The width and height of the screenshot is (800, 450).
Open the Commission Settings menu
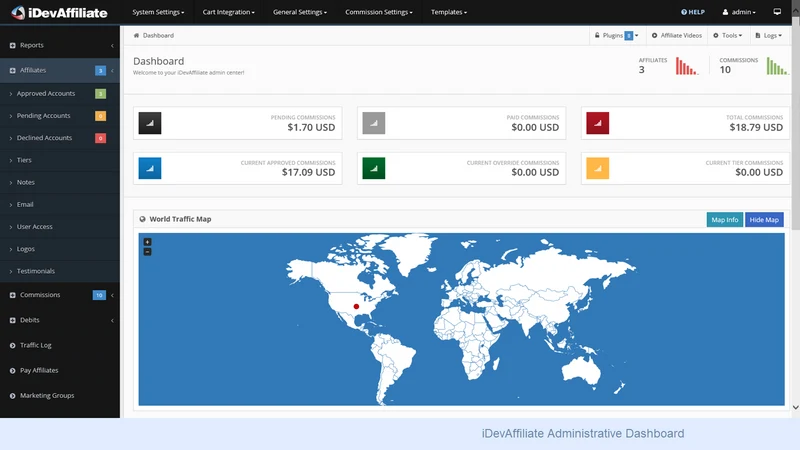coord(379,12)
